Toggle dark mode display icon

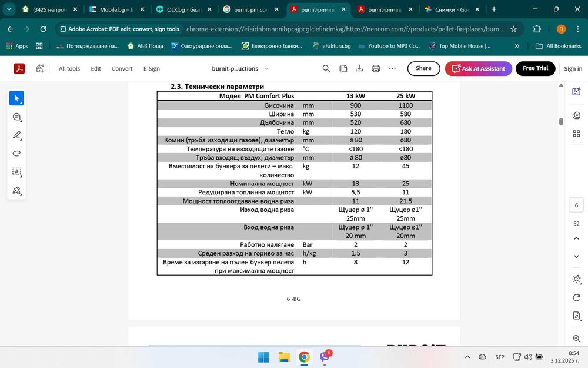576,279
